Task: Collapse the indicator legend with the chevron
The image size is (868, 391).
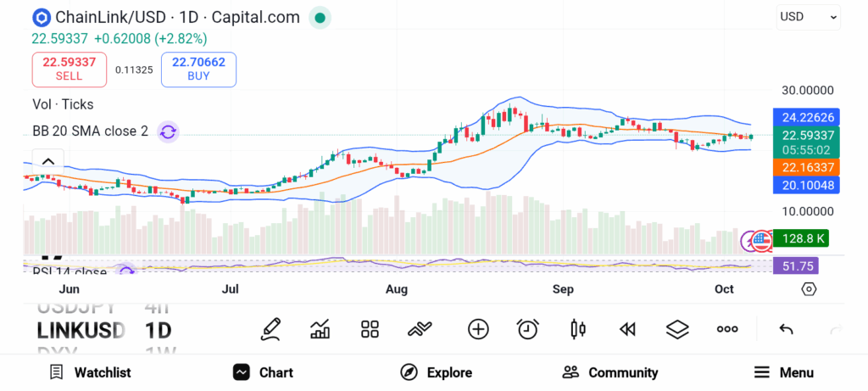Action: point(48,161)
